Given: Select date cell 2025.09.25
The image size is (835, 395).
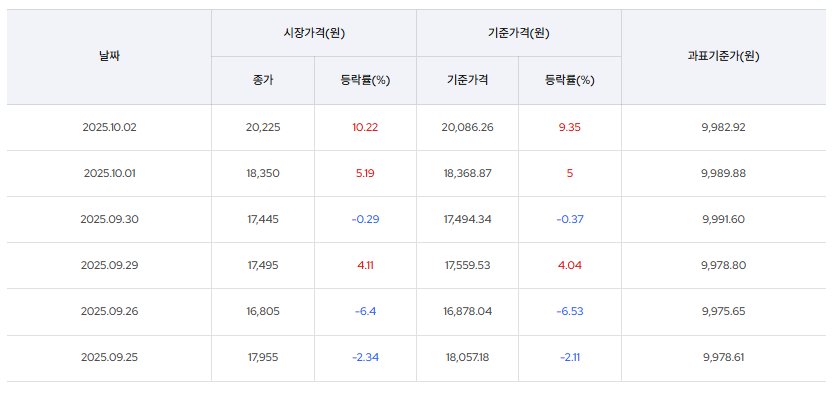Looking at the screenshot, I should click(x=110, y=358).
